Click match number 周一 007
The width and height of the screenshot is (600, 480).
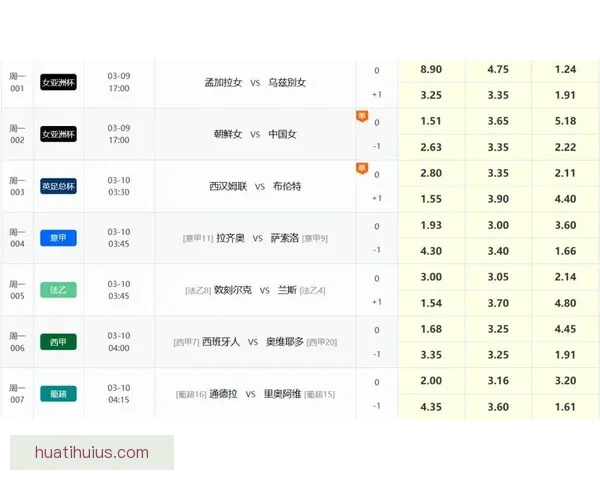coord(17,394)
